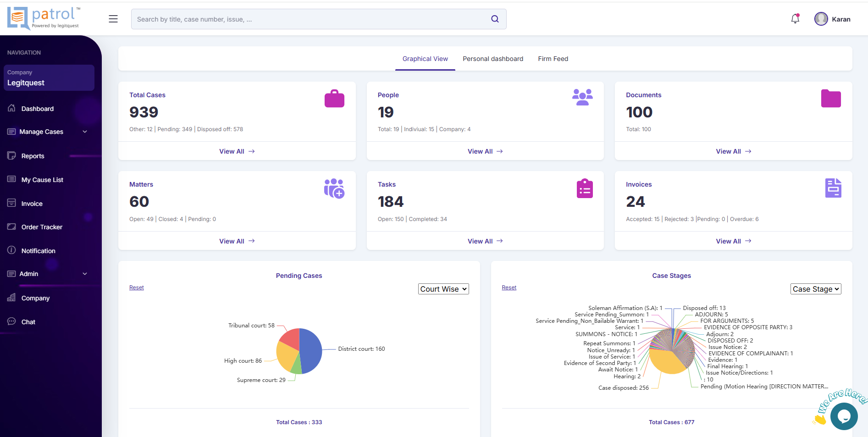Click the blue District court pie slice
Screen dimensions: 868x437
coord(310,351)
